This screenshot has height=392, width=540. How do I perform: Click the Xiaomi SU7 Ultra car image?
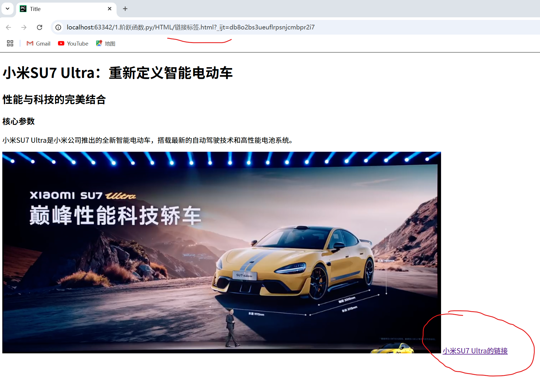point(222,252)
